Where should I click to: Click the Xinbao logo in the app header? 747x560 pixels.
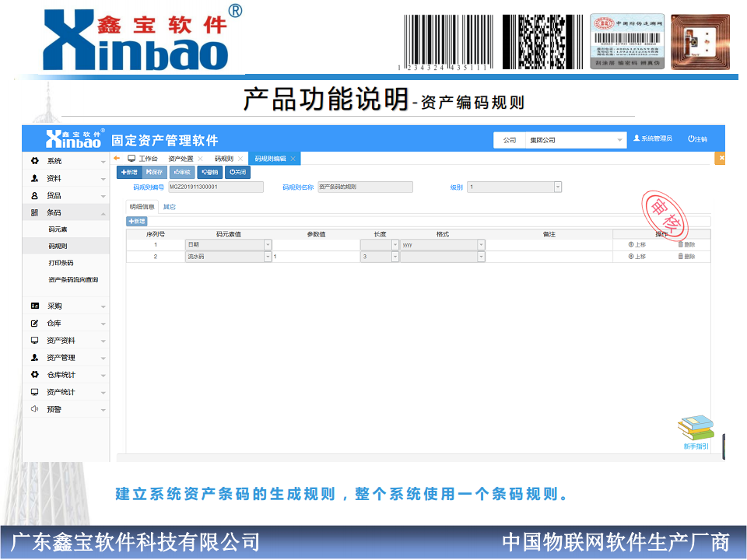tap(75, 138)
